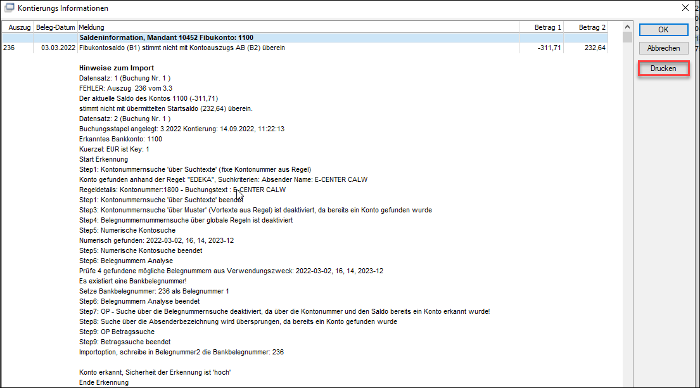The height and width of the screenshot is (388, 700).
Task: Click line Regeldetails: Kontonummer:1800
Action: (183, 189)
